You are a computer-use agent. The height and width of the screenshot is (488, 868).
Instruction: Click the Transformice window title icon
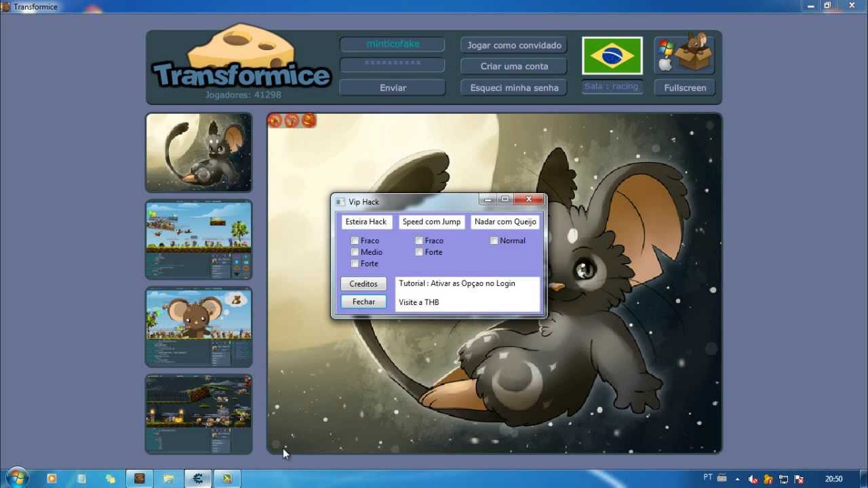click(5, 6)
